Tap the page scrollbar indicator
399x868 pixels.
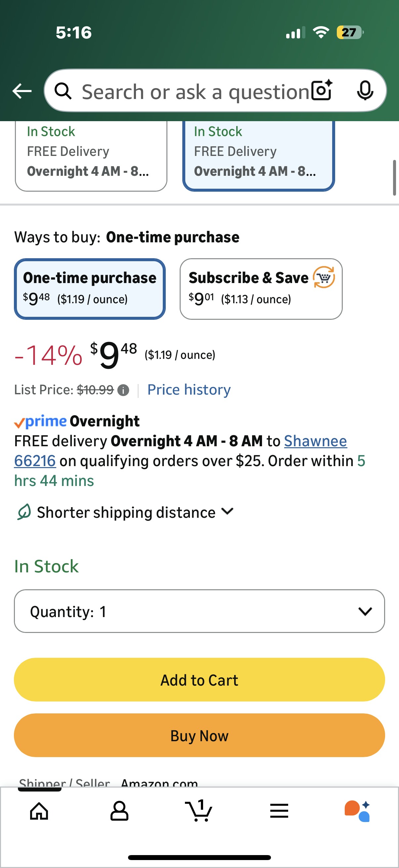394,177
